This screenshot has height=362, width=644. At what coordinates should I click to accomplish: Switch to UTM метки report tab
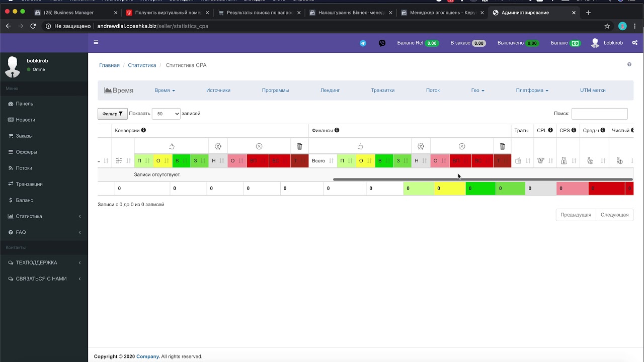[x=593, y=90]
